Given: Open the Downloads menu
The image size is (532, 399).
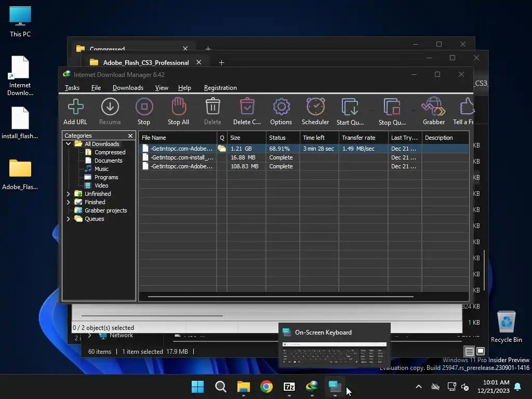Looking at the screenshot, I should pos(128,88).
